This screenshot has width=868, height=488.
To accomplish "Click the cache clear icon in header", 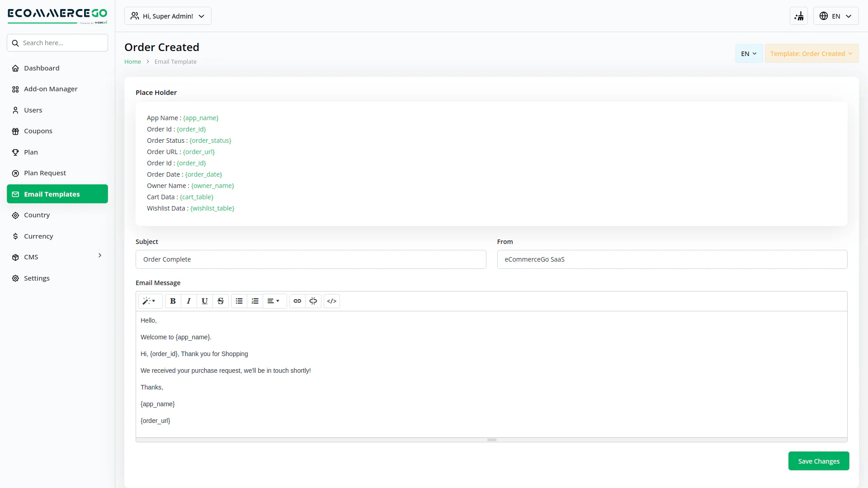I will 799,16.
